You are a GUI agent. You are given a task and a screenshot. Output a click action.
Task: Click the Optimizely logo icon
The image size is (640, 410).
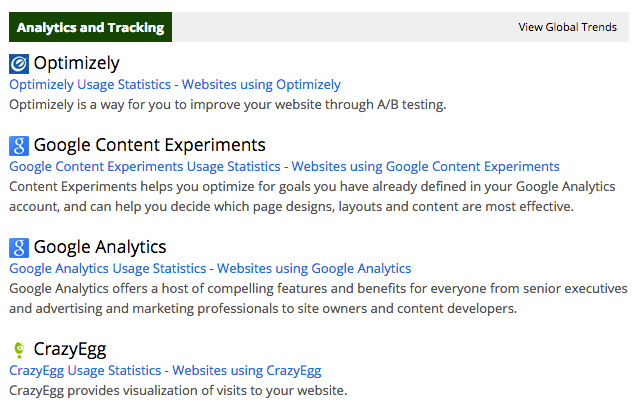coord(19,64)
